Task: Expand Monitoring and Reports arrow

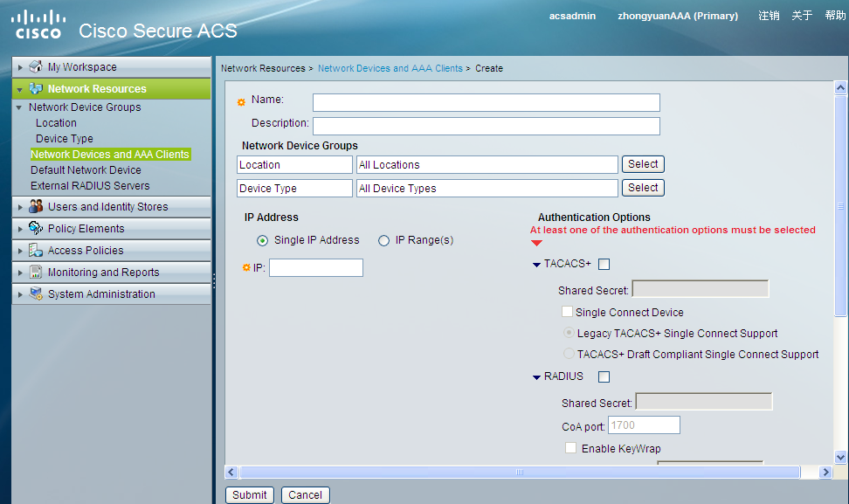Action: 20,273
